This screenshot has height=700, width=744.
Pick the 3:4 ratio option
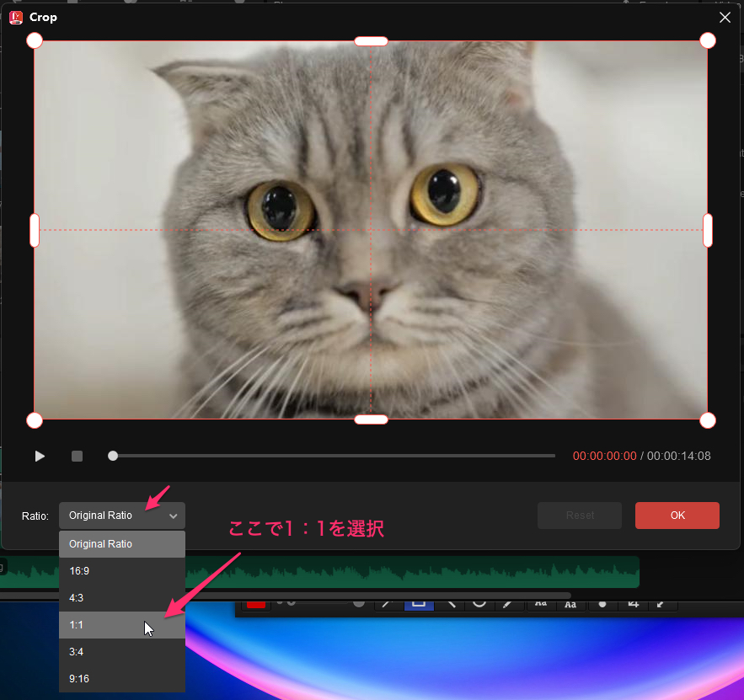pos(122,652)
